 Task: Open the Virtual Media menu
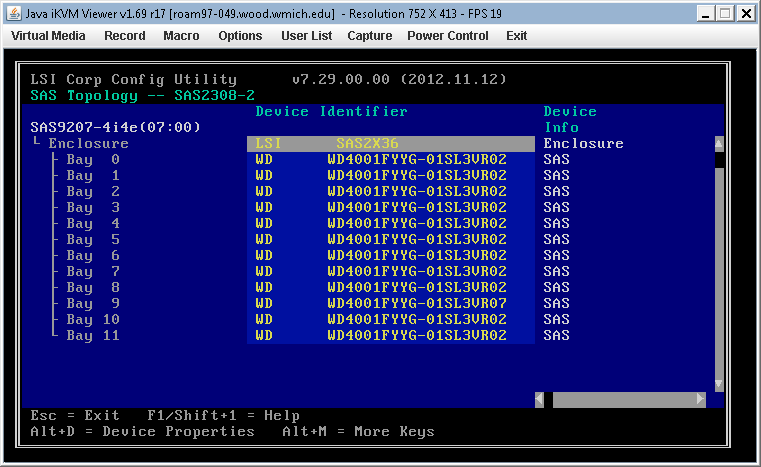48,36
